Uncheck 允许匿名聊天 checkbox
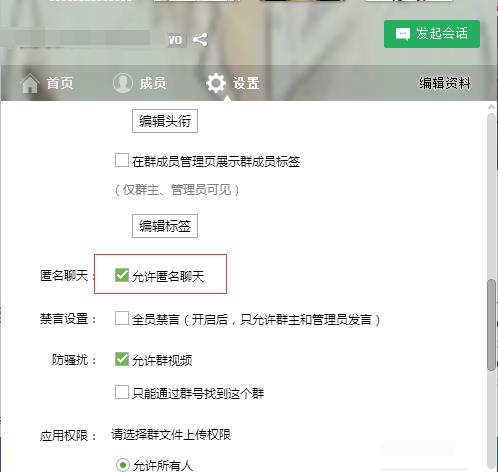 click(x=122, y=275)
